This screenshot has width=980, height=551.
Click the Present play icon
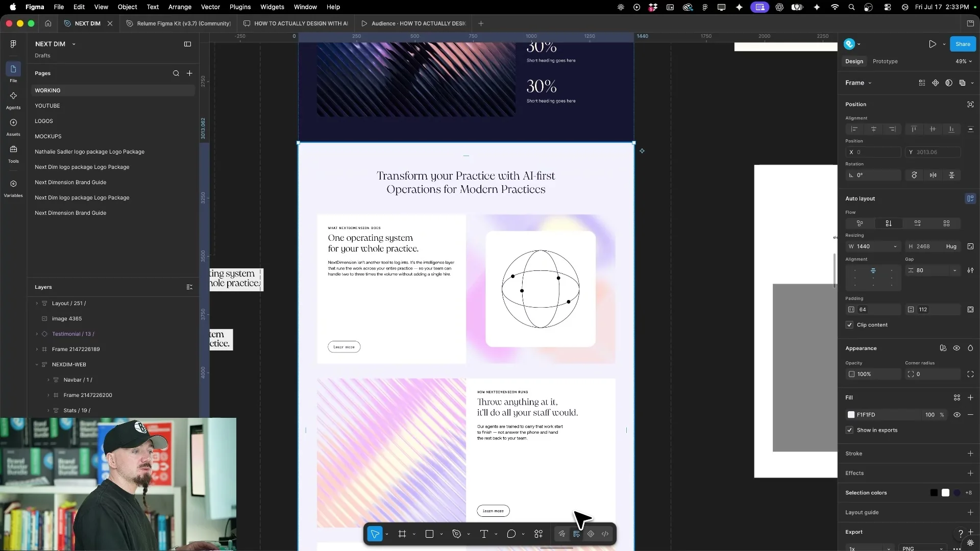coord(933,44)
